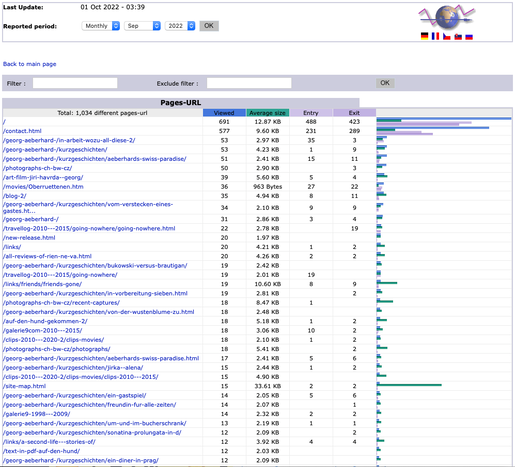
Task: Follow the Back to main page link
Action: click(x=30, y=64)
